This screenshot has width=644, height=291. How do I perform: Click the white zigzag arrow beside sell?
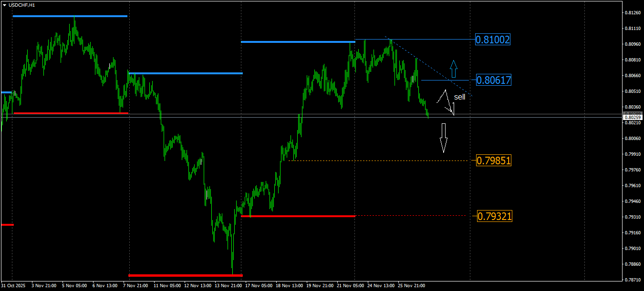446,102
